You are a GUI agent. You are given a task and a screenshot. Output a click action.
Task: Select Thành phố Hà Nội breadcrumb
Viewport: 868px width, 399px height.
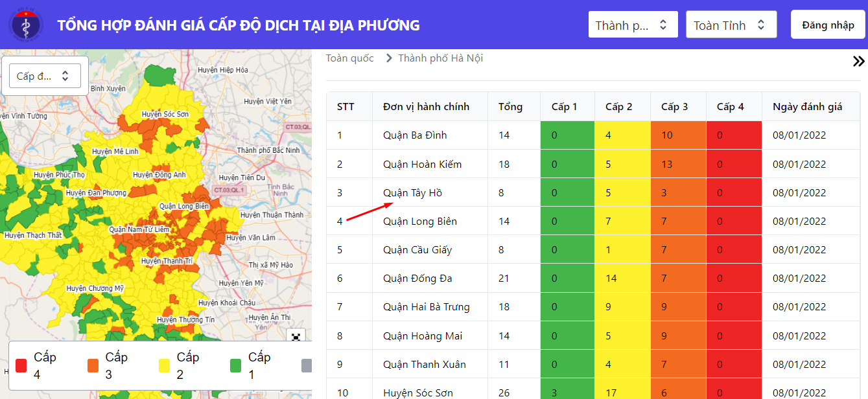point(440,58)
